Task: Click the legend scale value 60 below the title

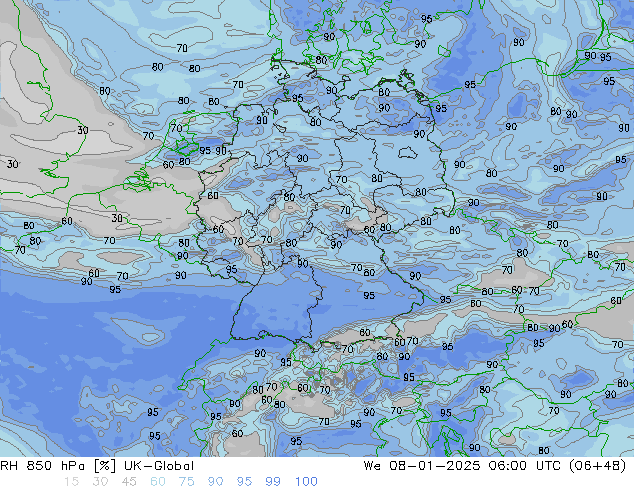Action: (158, 482)
